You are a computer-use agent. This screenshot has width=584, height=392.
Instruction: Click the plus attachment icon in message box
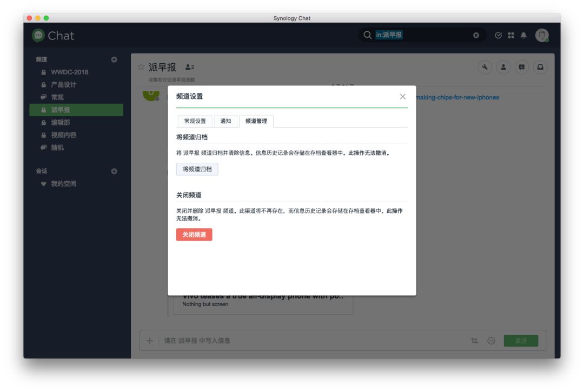(x=150, y=341)
